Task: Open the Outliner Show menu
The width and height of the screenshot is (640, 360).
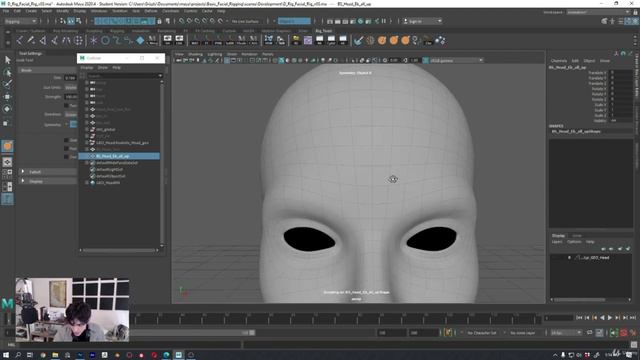Action: pos(102,67)
